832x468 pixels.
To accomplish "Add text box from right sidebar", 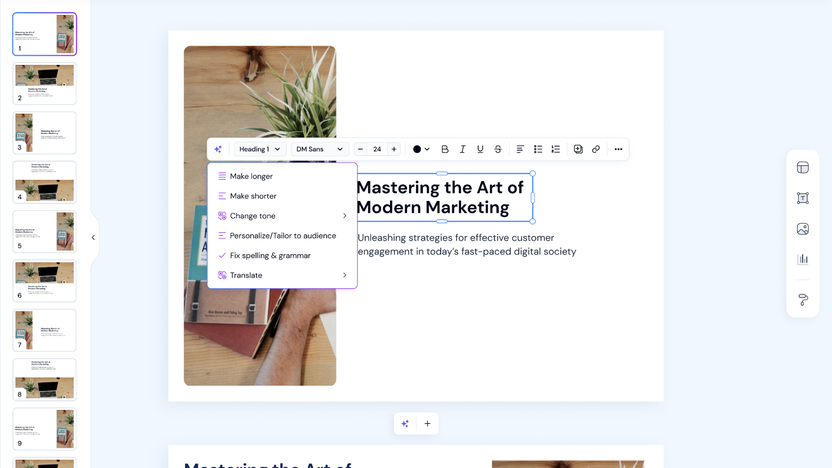I will [x=803, y=198].
